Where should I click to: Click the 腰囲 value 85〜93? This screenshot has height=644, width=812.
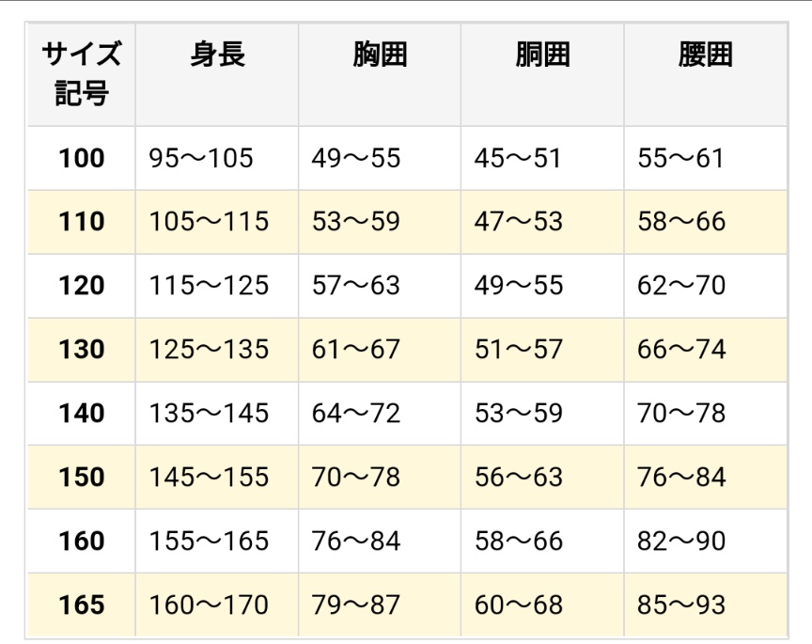pos(681,605)
